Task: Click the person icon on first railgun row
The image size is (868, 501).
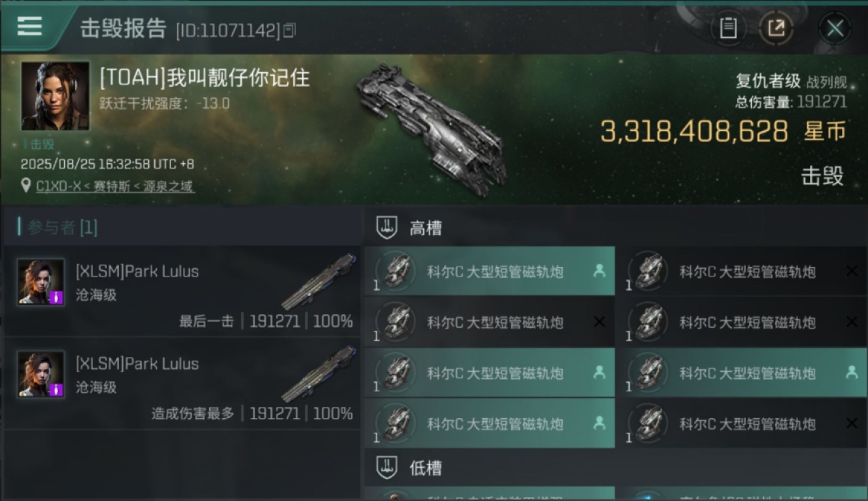Action: [599, 271]
